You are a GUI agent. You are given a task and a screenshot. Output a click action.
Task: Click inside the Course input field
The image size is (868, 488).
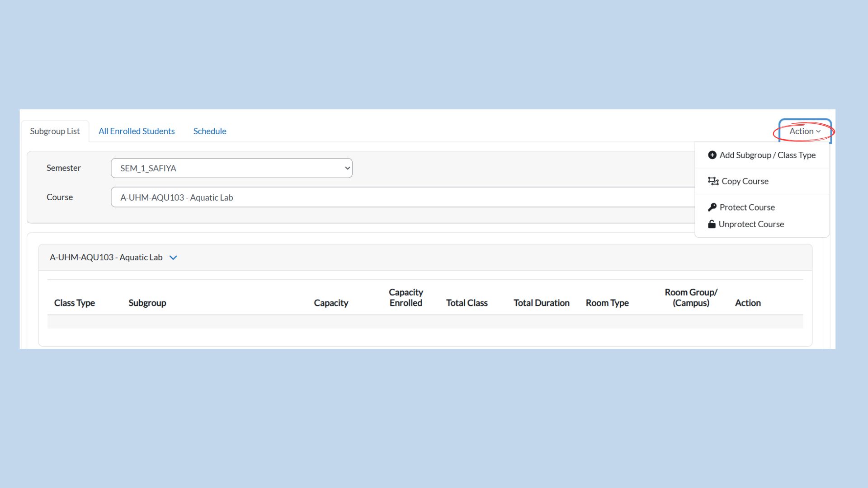[402, 197]
